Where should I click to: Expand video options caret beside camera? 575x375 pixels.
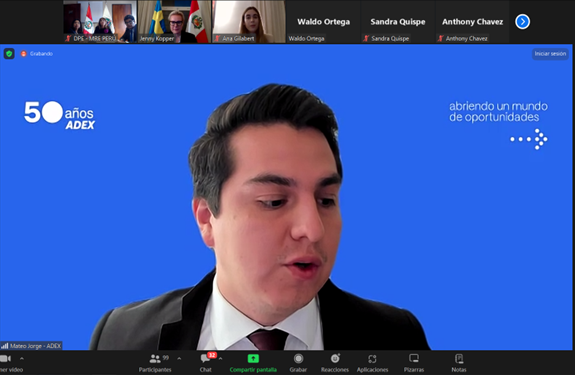coord(22,359)
